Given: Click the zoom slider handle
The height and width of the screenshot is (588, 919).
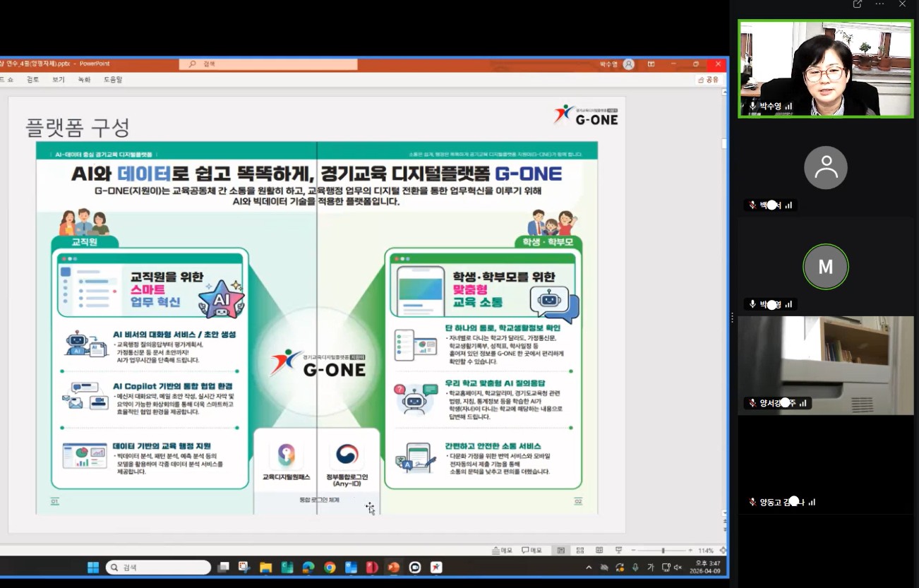Looking at the screenshot, I should tap(663, 551).
